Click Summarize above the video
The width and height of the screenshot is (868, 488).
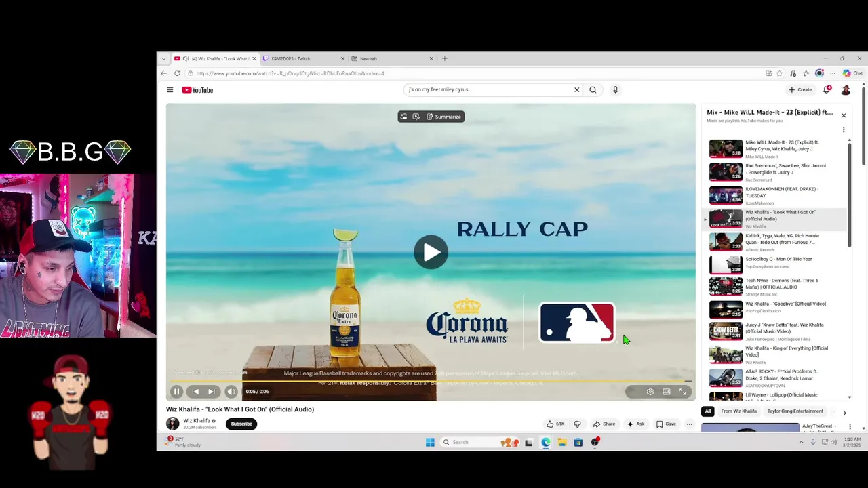[443, 117]
